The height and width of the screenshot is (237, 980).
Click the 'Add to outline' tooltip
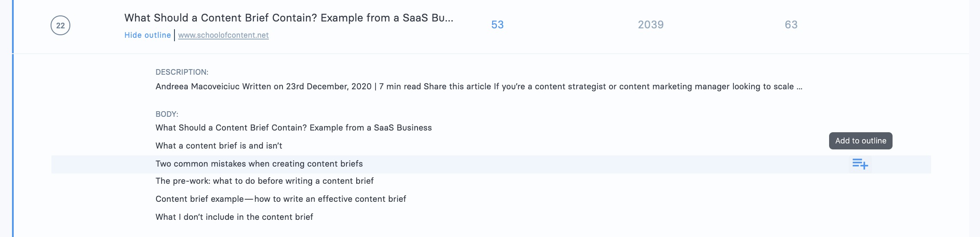click(861, 141)
